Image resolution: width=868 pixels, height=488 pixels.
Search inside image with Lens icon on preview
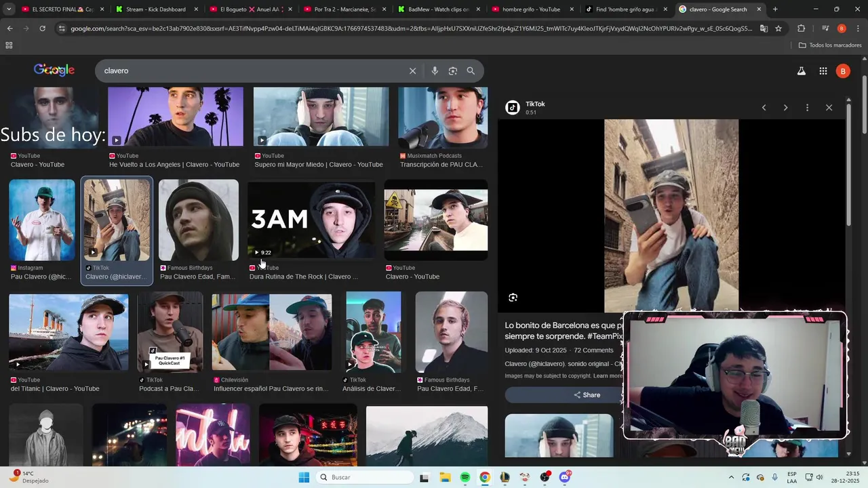pyautogui.click(x=513, y=298)
